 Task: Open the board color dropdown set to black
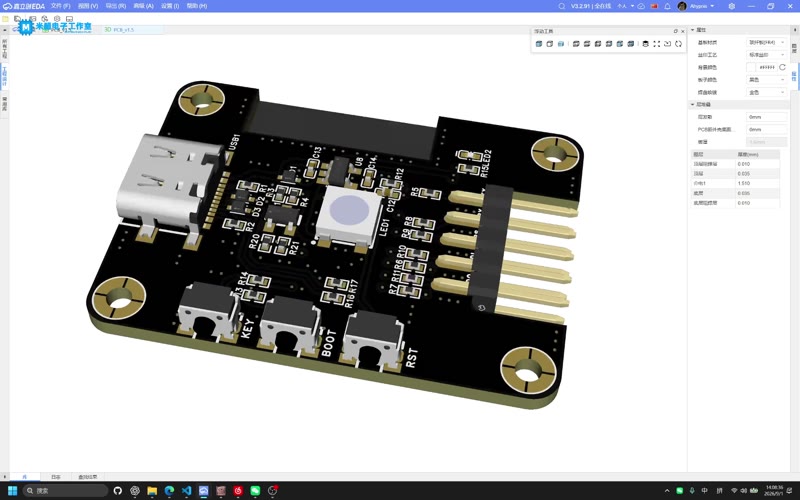point(766,80)
